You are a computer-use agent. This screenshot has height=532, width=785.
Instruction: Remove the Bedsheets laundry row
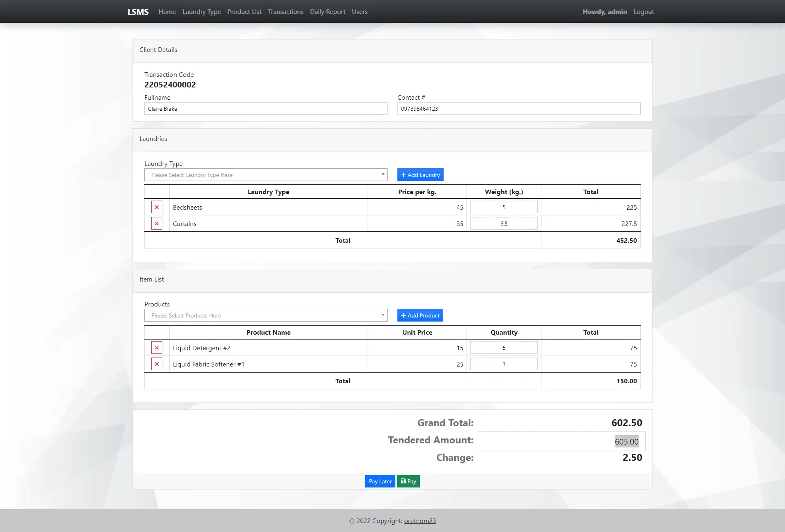pyautogui.click(x=157, y=207)
